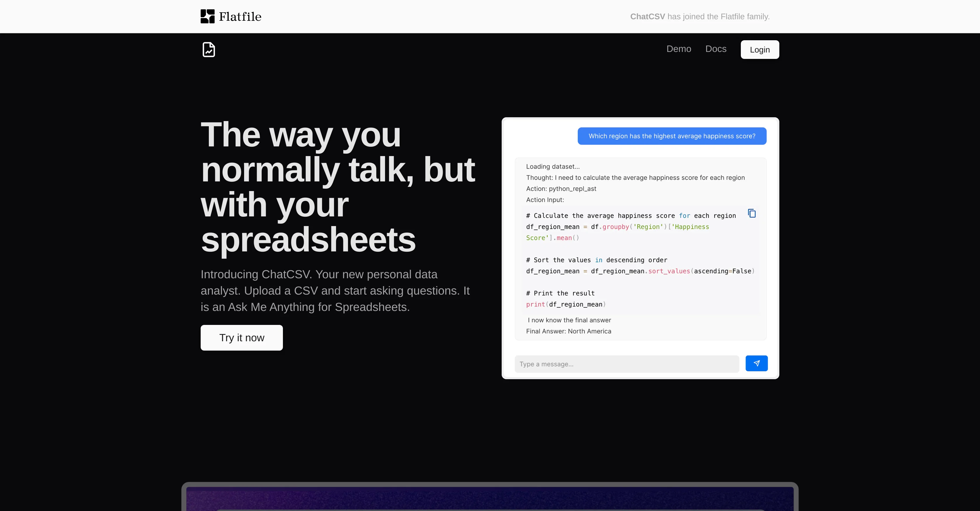Click the 'print(df_region_mean)' code line

tap(566, 304)
